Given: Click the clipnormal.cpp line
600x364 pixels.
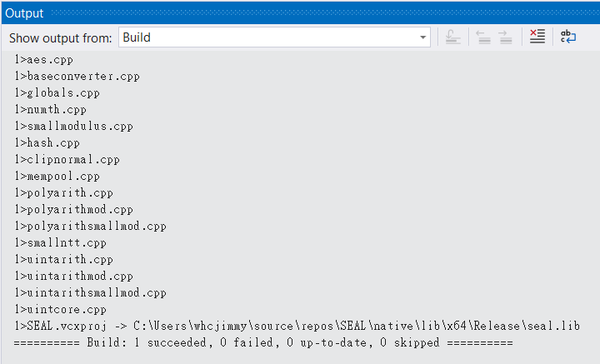Looking at the screenshot, I should (x=67, y=160).
